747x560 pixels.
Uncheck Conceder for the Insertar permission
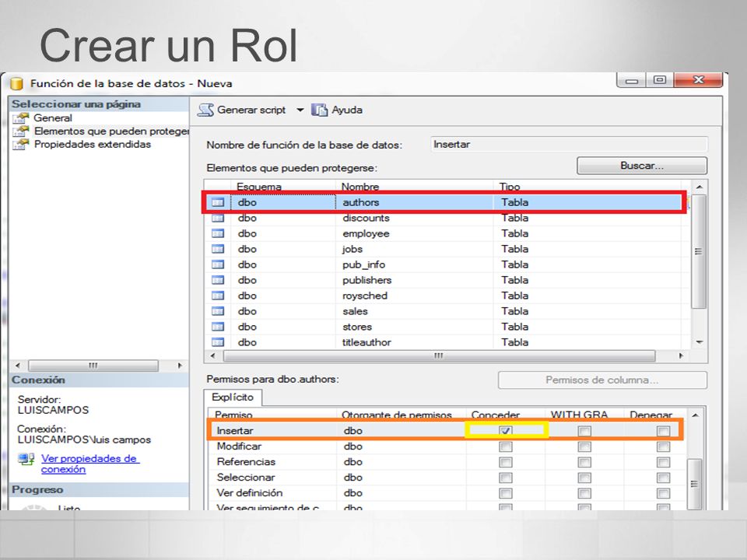[506, 431]
